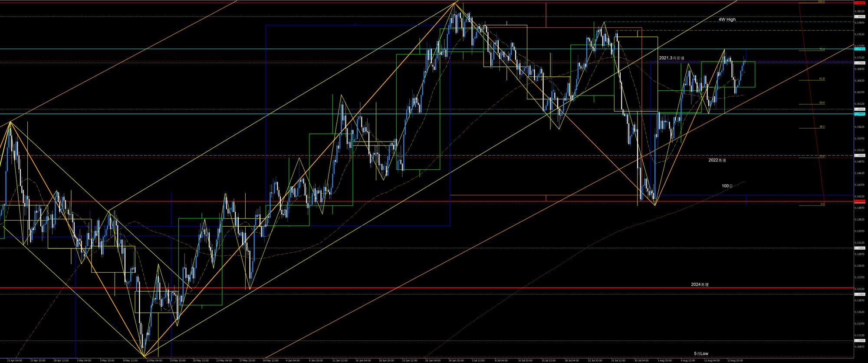868x363 pixels.
Task: Click the 1.12120 price axis label
Action: point(859,289)
